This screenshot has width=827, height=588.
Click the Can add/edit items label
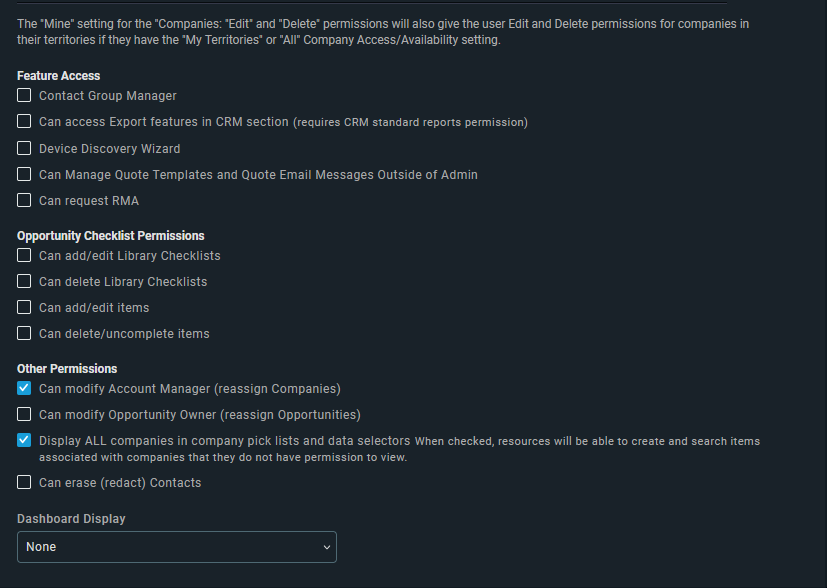(x=94, y=308)
